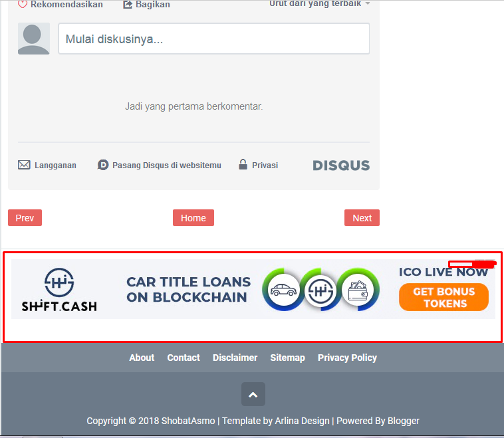
Task: Open the Privasi link
Action: [x=265, y=165]
